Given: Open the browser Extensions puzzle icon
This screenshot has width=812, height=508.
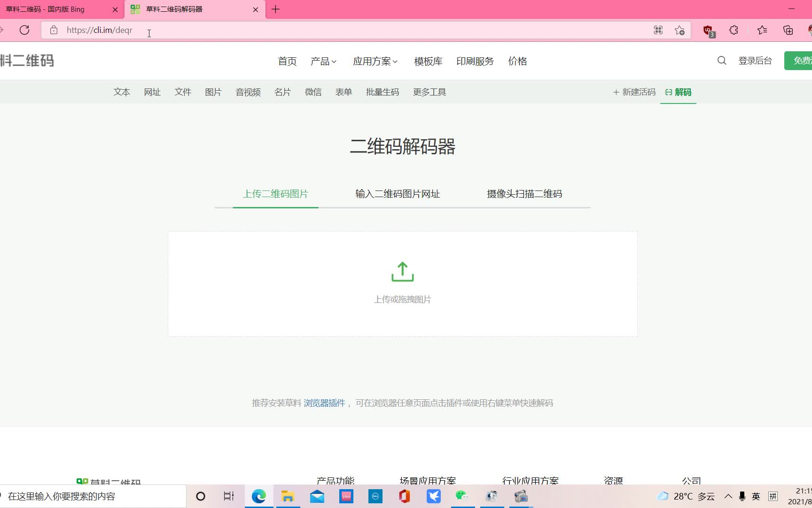Looking at the screenshot, I should click(x=733, y=30).
